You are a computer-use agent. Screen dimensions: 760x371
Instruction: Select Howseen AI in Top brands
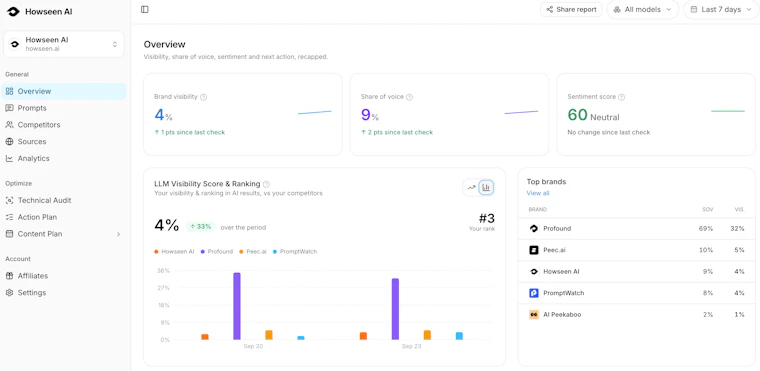636,272
